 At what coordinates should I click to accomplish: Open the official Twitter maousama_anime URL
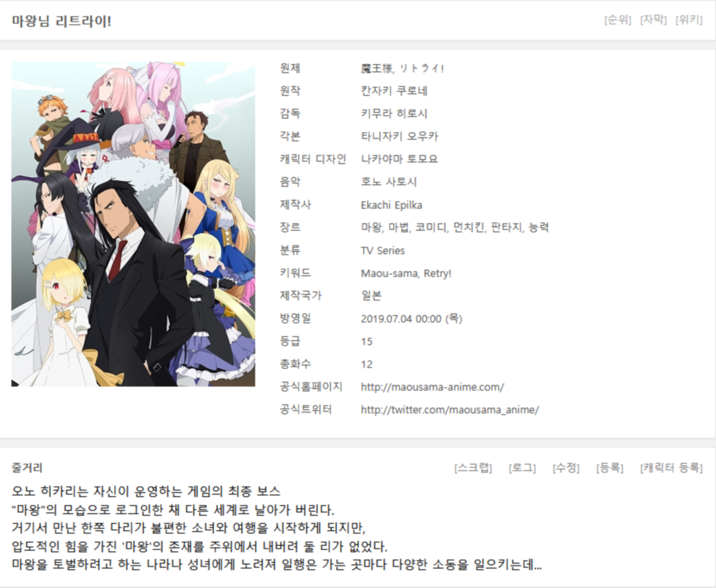click(x=450, y=410)
